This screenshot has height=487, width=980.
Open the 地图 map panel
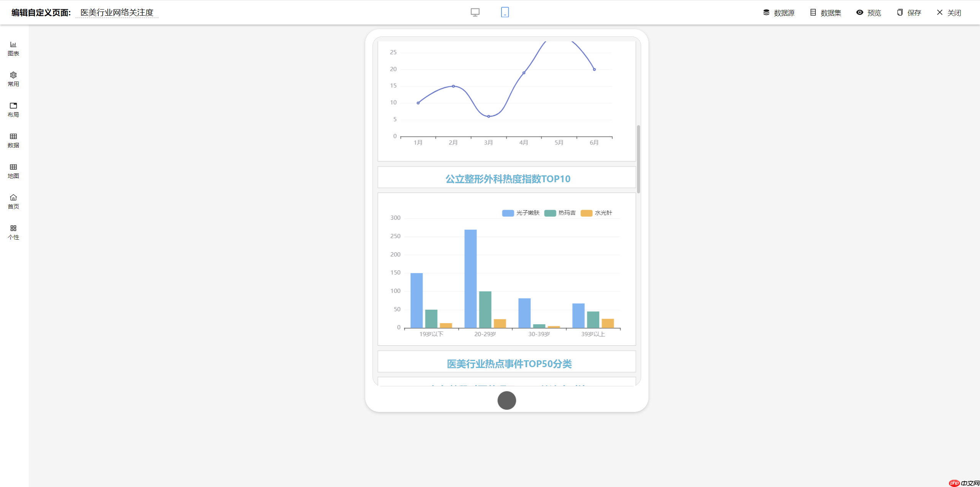point(13,171)
